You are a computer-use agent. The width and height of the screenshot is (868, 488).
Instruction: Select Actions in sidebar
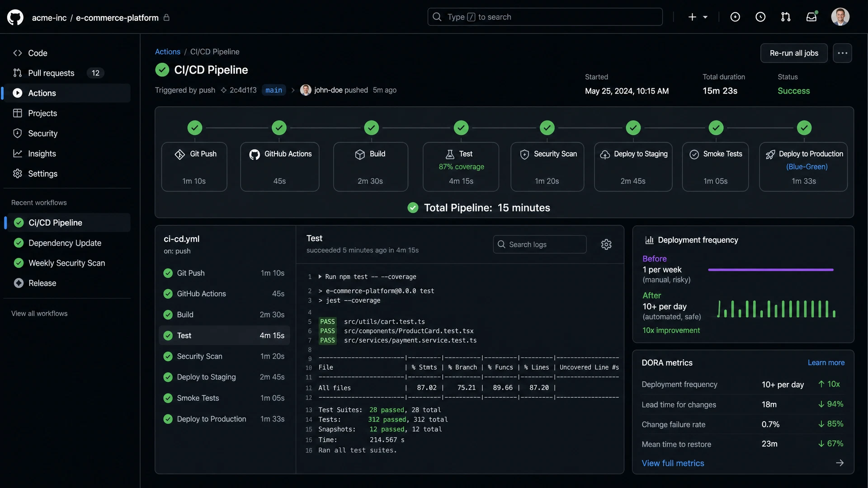click(67, 93)
